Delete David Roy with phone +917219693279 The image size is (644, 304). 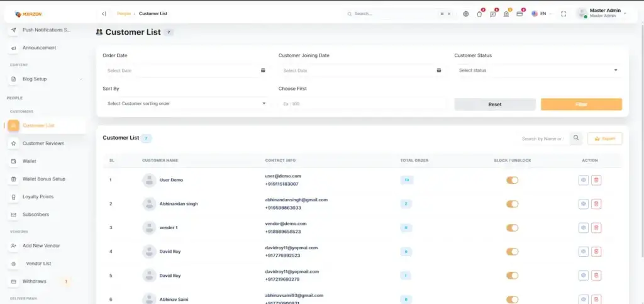596,275
